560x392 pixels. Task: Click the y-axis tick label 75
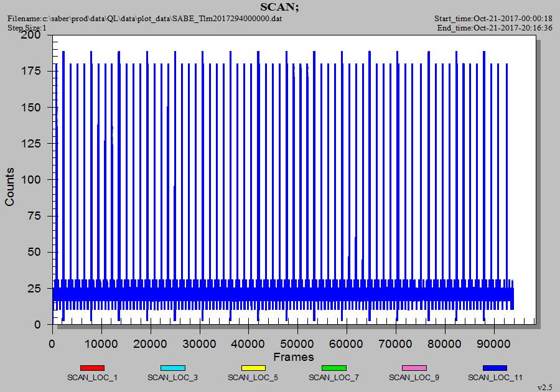[34, 216]
